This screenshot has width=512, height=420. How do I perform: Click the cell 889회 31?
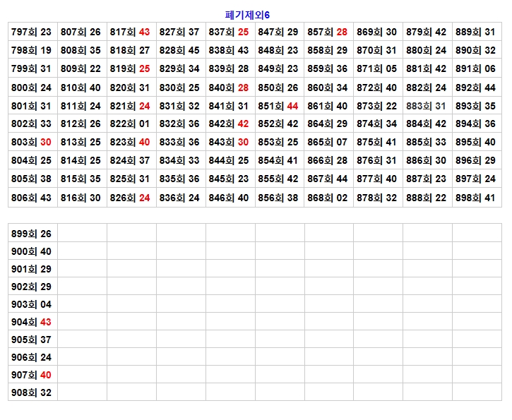[477, 32]
